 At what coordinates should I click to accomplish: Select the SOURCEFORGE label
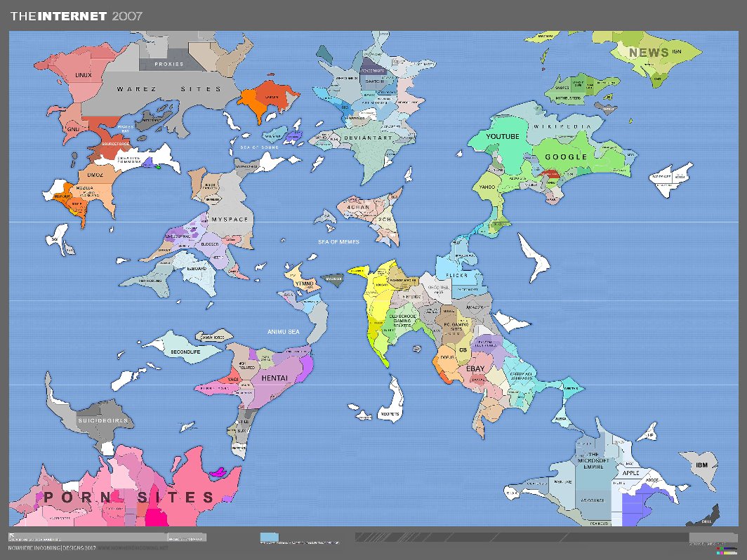(x=115, y=144)
